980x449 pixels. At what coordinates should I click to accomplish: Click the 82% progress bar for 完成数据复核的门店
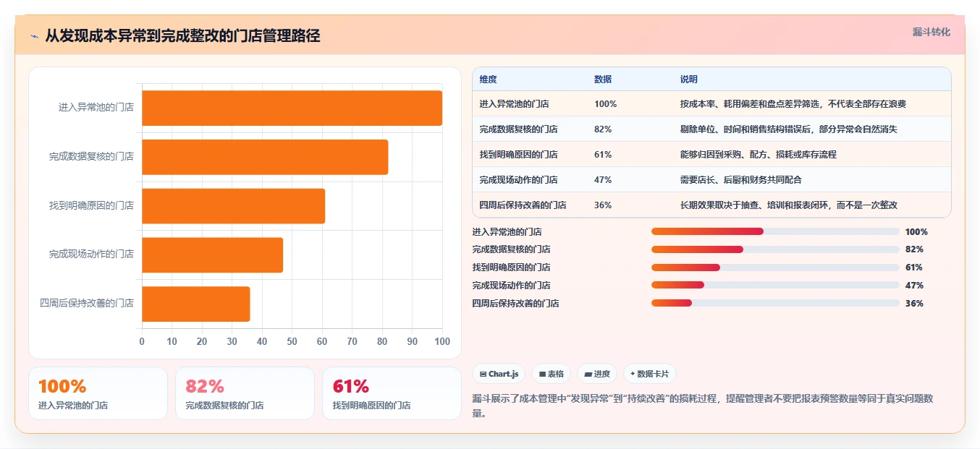click(775, 249)
